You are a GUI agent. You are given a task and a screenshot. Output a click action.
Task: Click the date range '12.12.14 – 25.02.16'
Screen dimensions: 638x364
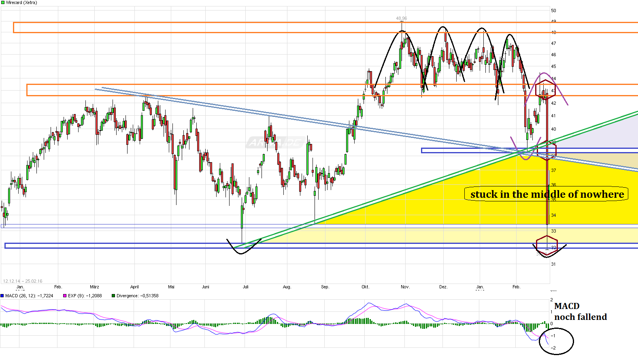point(23,281)
